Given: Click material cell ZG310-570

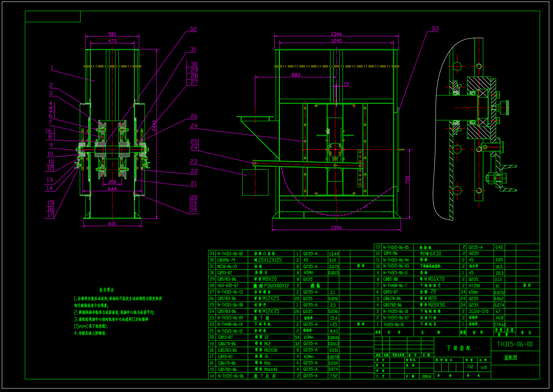Looking at the screenshot, I should (x=479, y=311).
